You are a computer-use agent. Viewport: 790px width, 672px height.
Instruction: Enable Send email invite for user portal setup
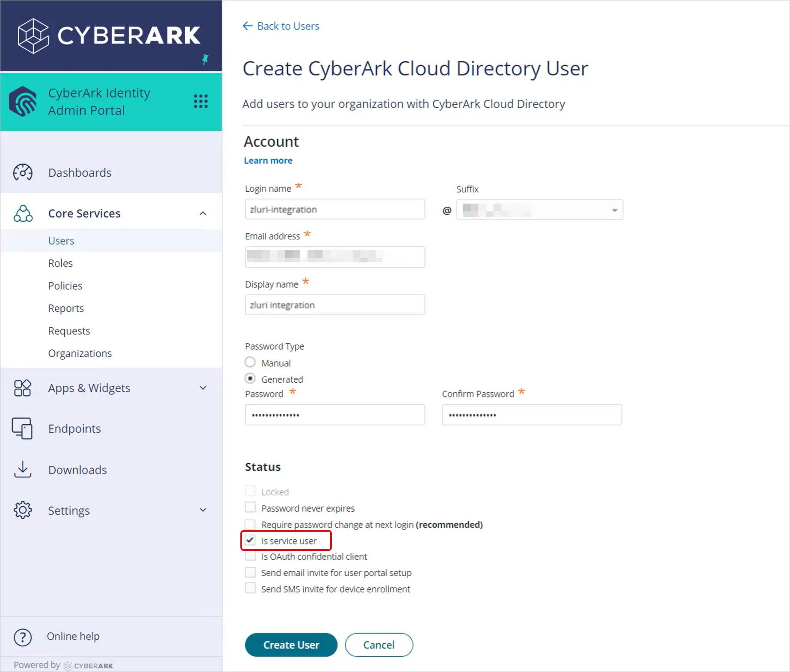[x=250, y=572]
